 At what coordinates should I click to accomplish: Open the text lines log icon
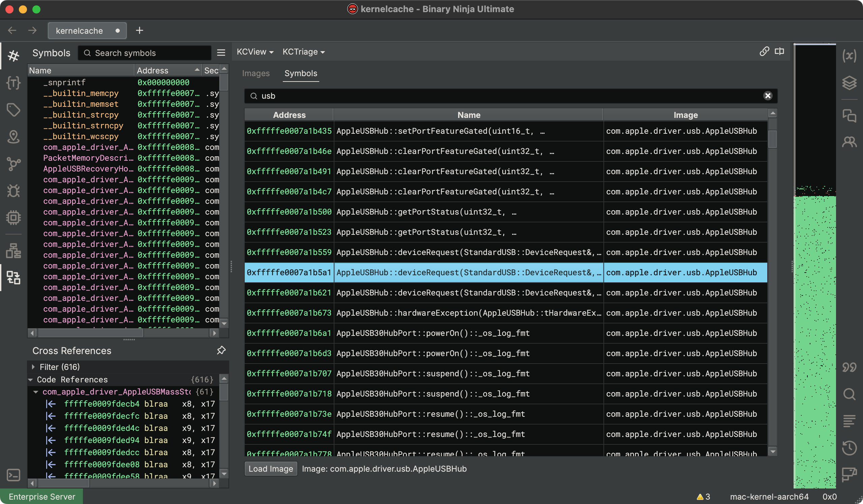849,421
